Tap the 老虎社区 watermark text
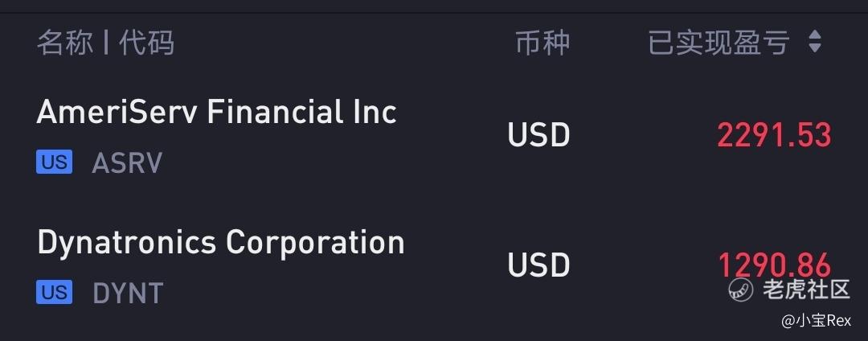This screenshot has height=341, width=868. [806, 289]
